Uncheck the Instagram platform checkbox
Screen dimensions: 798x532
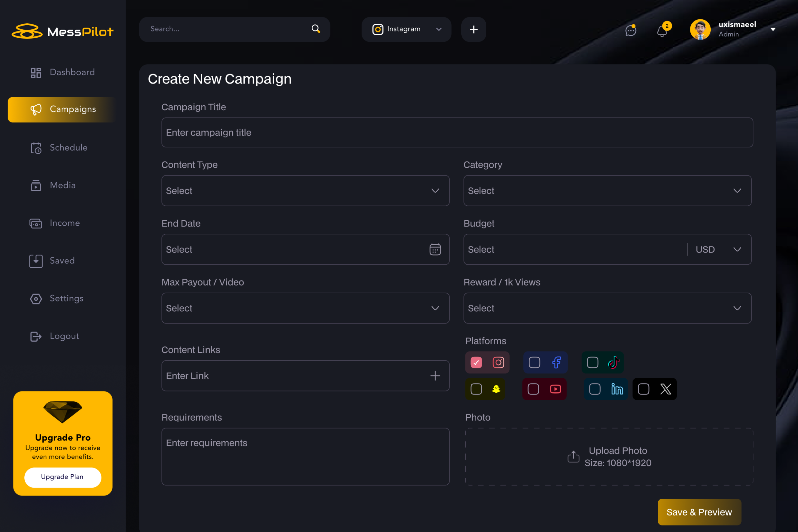click(x=476, y=362)
